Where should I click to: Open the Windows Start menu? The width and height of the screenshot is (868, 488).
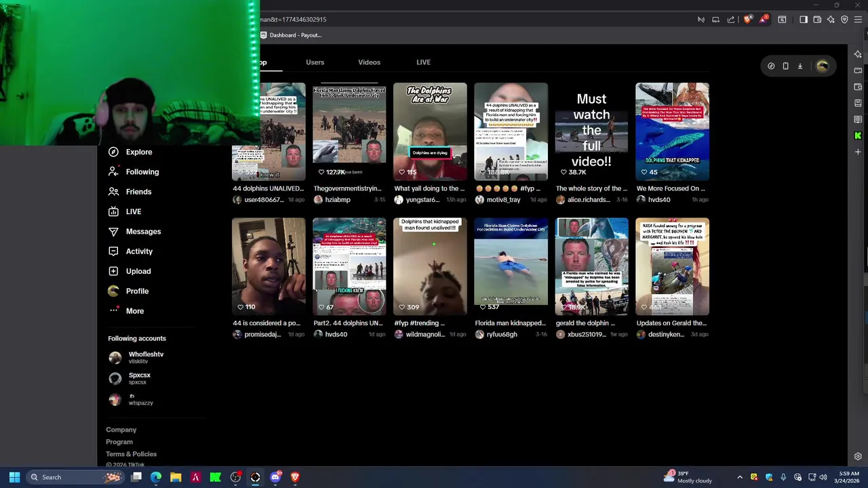[x=14, y=477]
